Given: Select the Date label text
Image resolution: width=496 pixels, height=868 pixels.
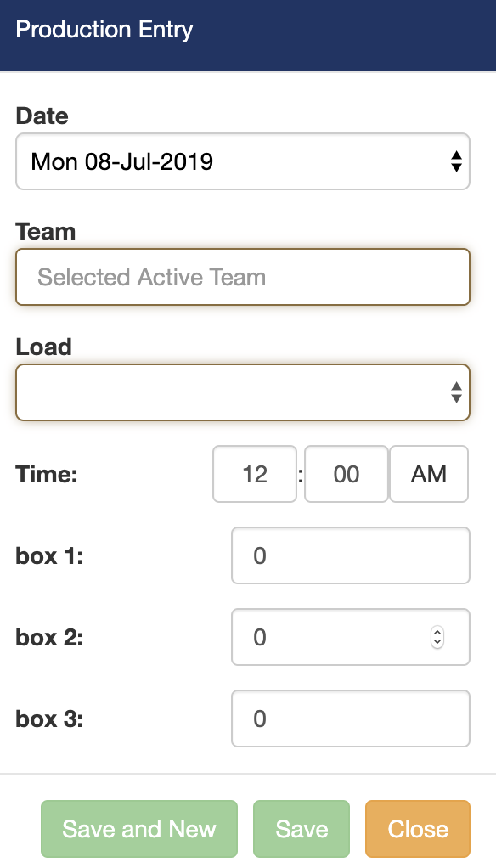Looking at the screenshot, I should click(42, 116).
